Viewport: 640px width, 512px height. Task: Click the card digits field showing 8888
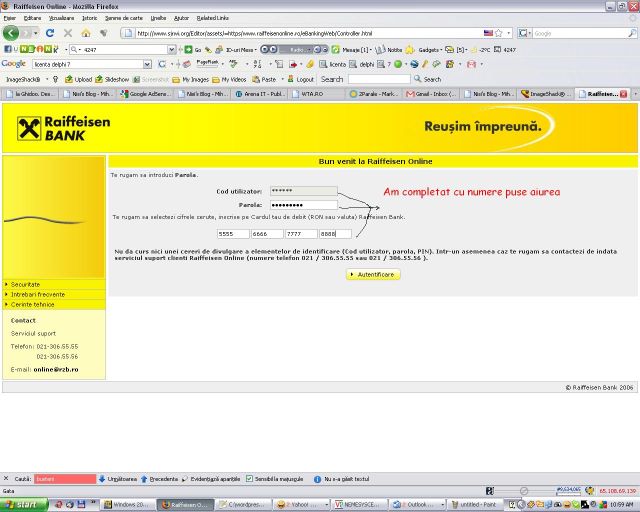[335, 234]
